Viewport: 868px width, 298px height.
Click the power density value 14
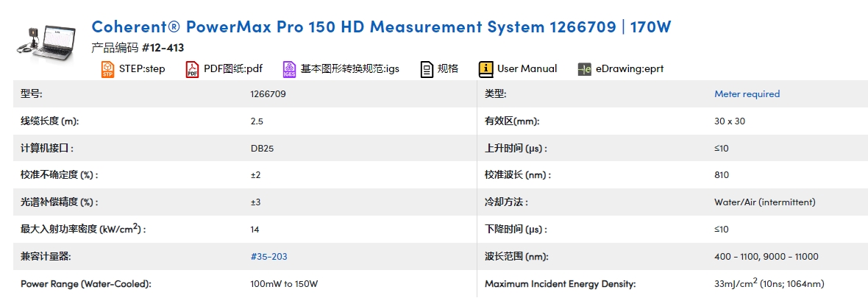tap(255, 230)
